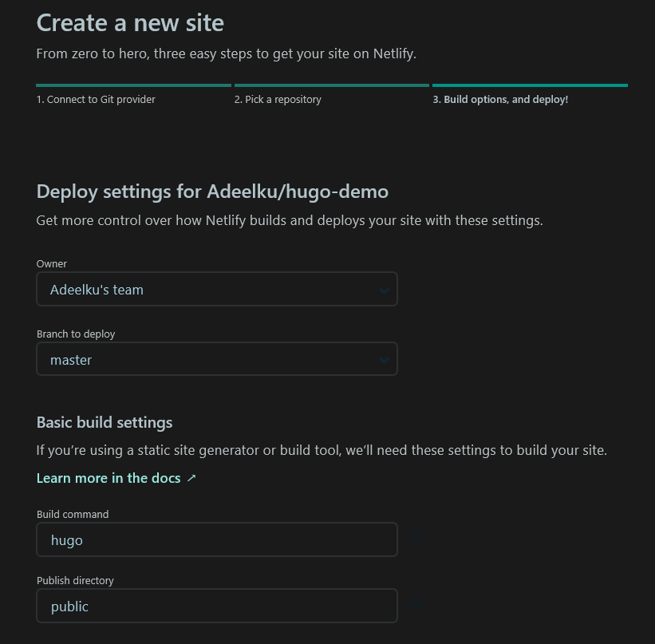Click the progress bar above Pick a repository
The height and width of the screenshot is (644, 655).
[332, 85]
